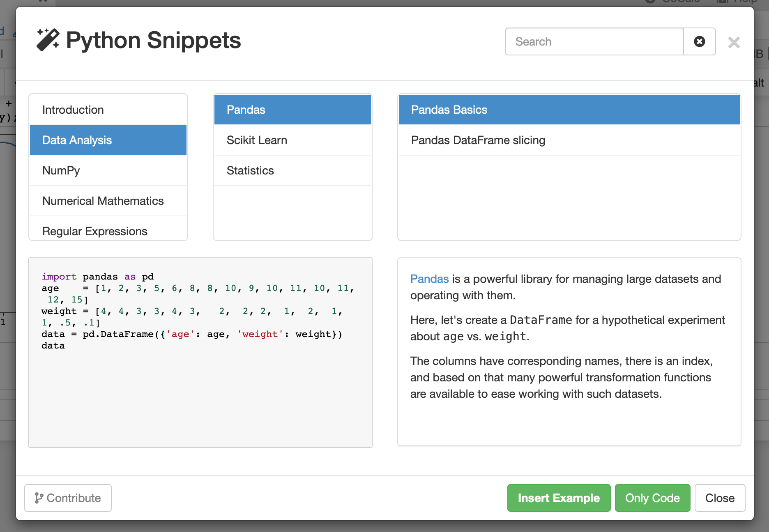Screen dimensions: 769x532
Task: Clear the search field with the x icon
Action: 699,41
